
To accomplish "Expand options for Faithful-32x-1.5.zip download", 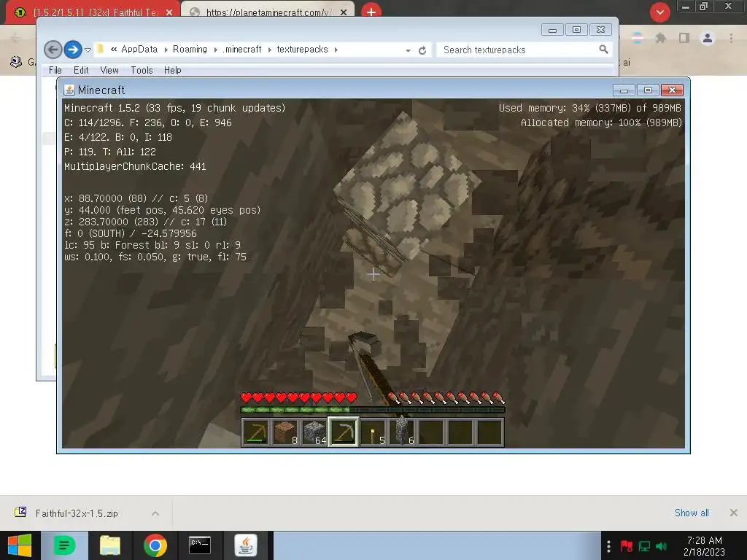I will pos(155,513).
